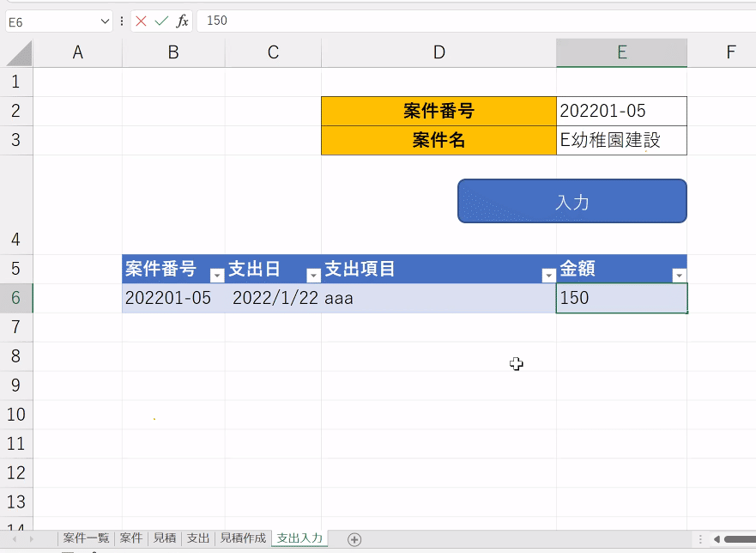756x553 pixels.
Task: Click the 案件名 label cell
Action: (438, 141)
